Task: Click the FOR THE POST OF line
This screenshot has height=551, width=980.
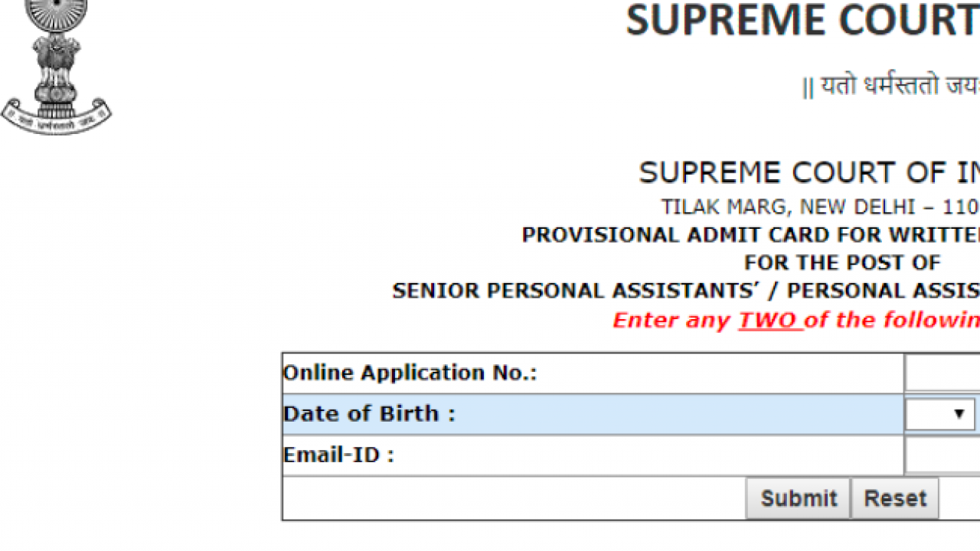Action: tap(841, 262)
